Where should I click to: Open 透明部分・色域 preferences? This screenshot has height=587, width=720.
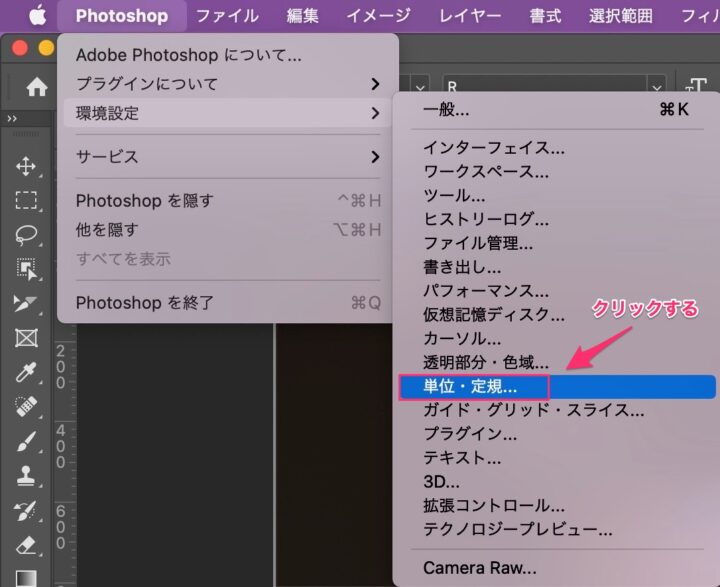point(557,363)
